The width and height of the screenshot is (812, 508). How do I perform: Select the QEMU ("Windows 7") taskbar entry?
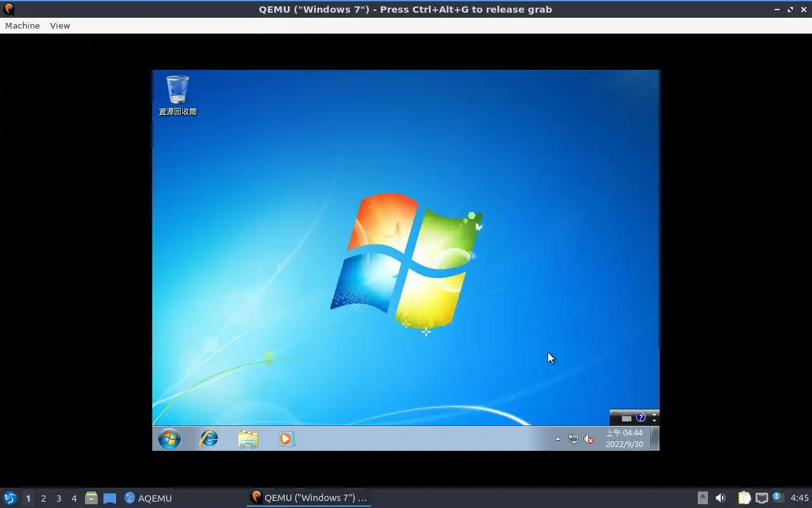pyautogui.click(x=309, y=498)
